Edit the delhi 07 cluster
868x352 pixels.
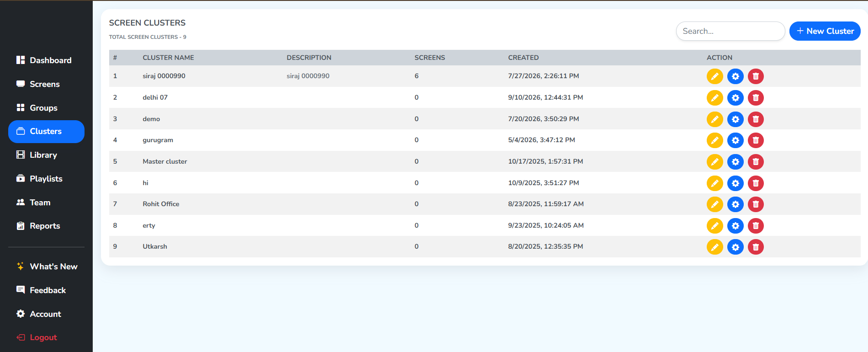[x=715, y=98]
